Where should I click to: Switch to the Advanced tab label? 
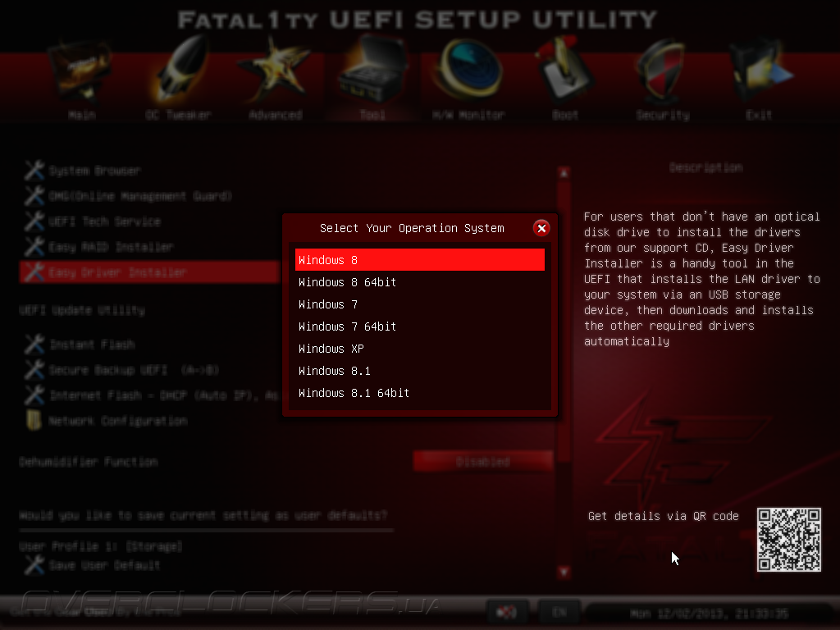276,115
